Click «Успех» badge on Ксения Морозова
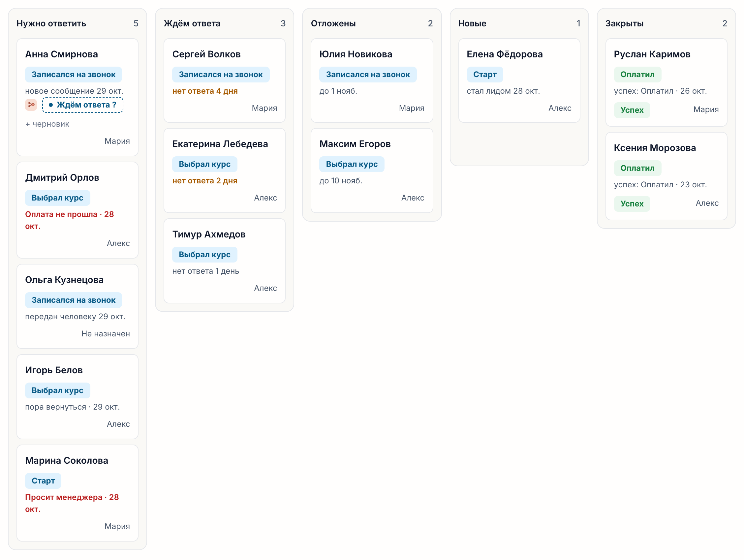The width and height of the screenshot is (744, 560). tap(632, 204)
